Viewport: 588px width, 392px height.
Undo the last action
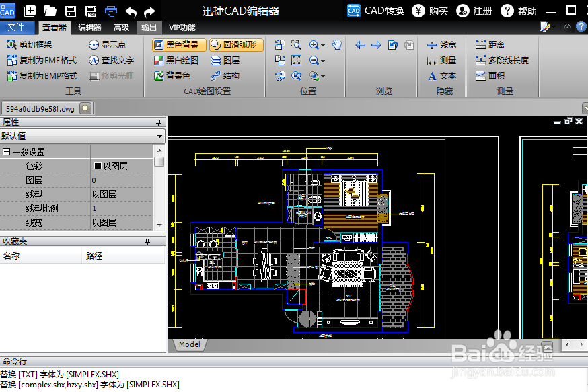(x=131, y=12)
